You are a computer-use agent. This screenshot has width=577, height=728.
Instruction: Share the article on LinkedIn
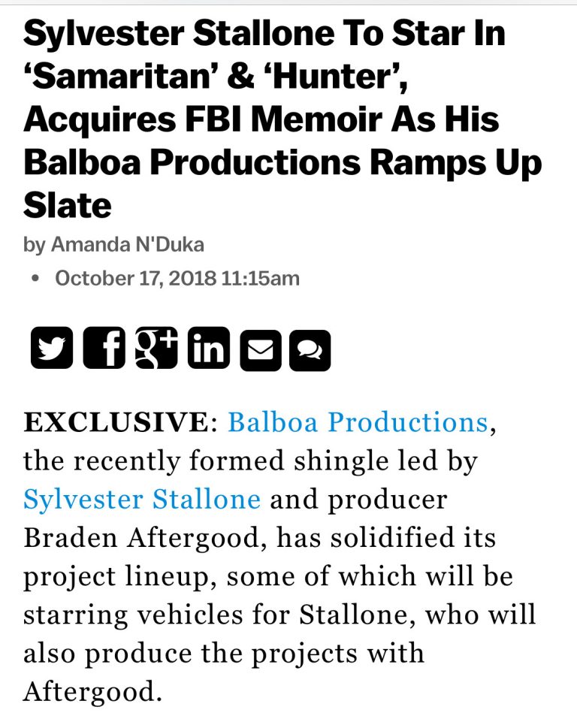(x=208, y=348)
